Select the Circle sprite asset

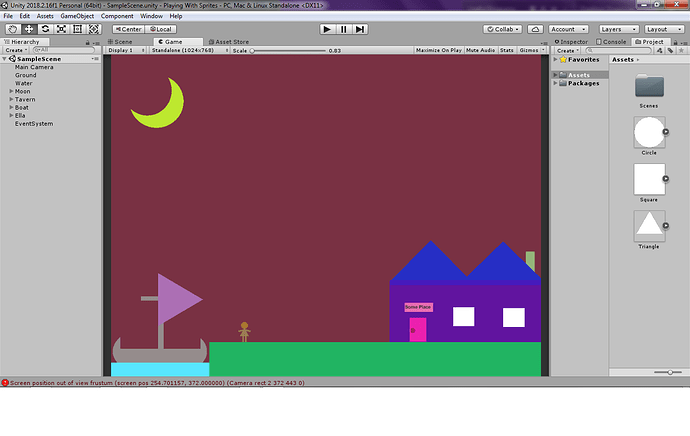(x=649, y=132)
